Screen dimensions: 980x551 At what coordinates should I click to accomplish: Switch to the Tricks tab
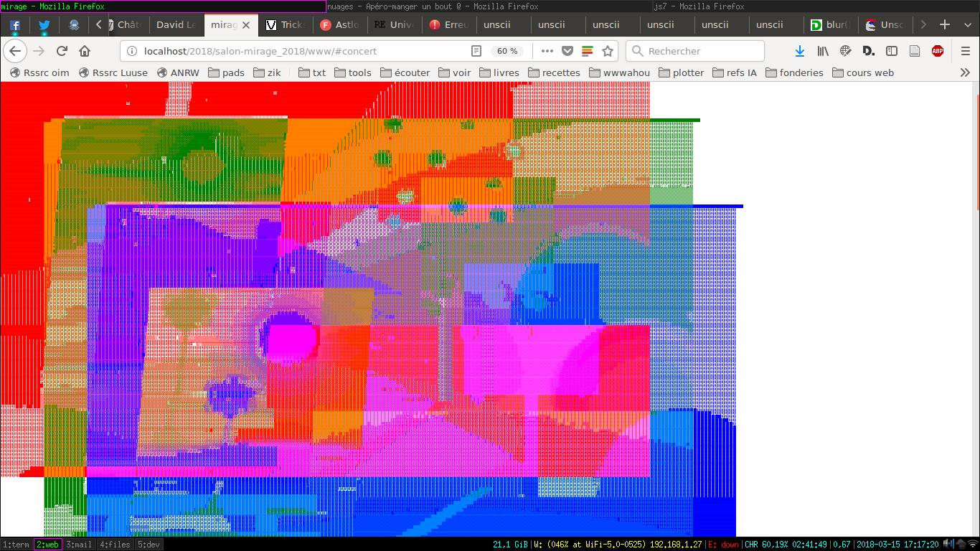286,25
